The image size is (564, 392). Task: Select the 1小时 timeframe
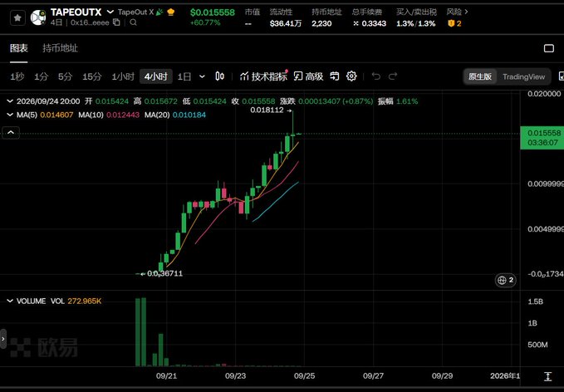coord(123,76)
